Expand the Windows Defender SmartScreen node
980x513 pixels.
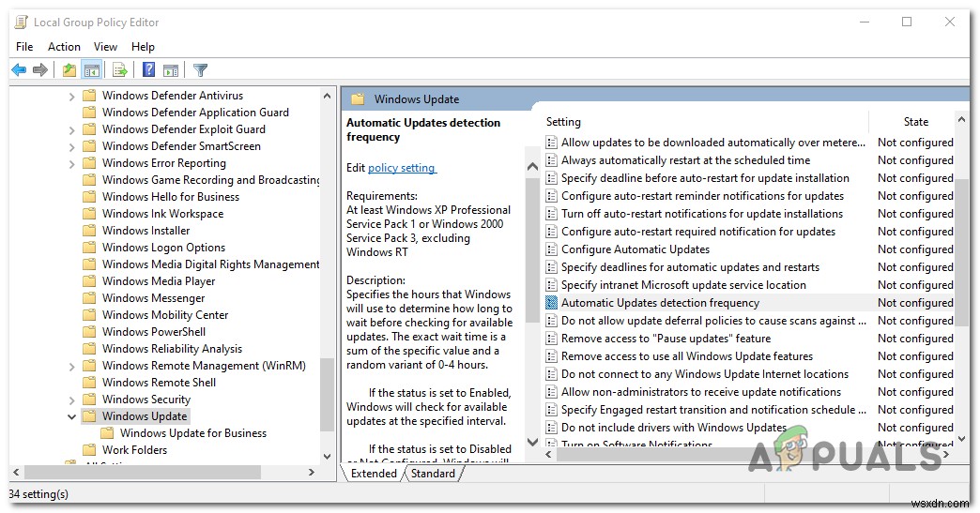pos(71,146)
